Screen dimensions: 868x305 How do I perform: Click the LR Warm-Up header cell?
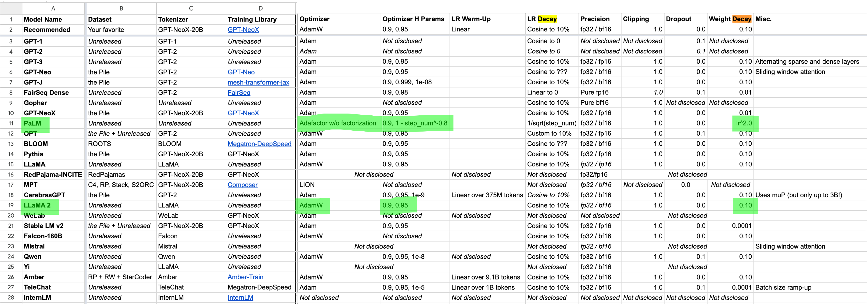click(x=487, y=19)
